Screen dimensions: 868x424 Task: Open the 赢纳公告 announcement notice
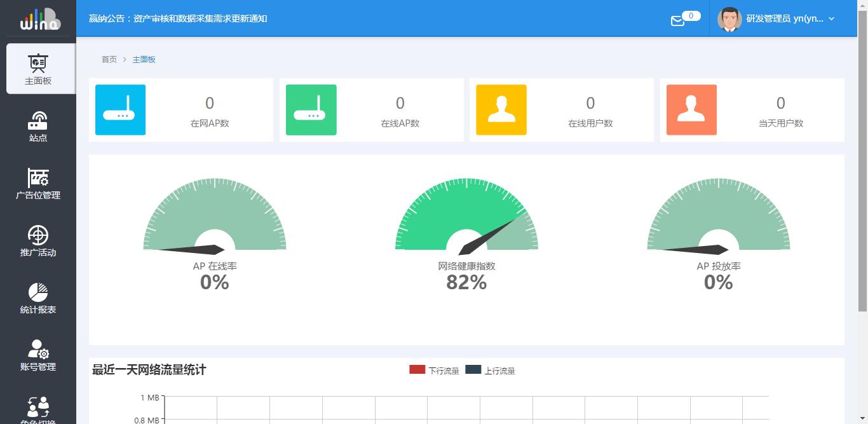[178, 18]
